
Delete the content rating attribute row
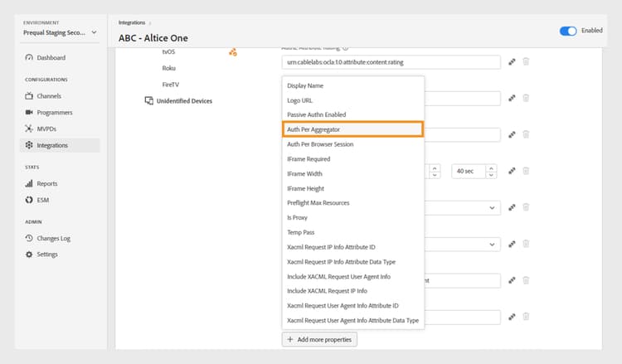pyautogui.click(x=526, y=62)
